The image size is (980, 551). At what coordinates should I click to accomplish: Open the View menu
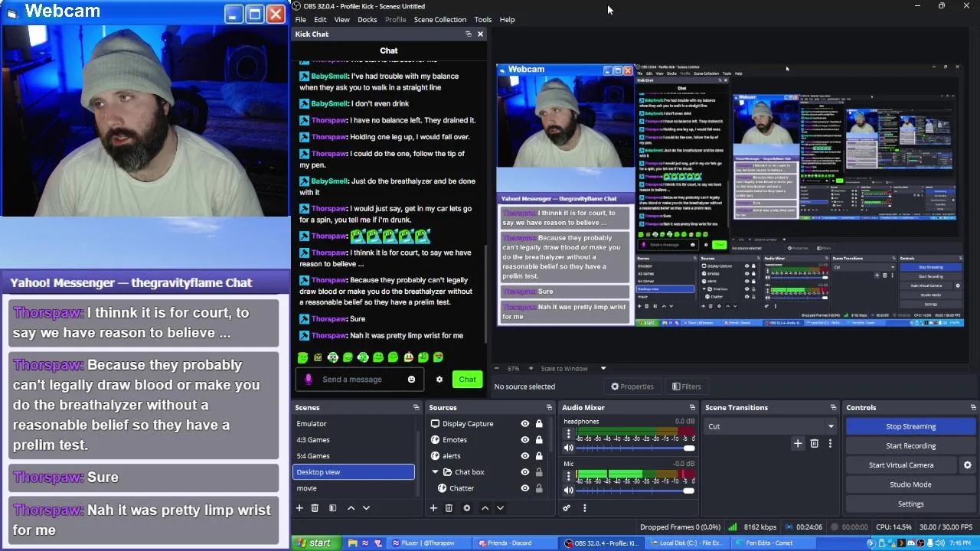pyautogui.click(x=341, y=20)
